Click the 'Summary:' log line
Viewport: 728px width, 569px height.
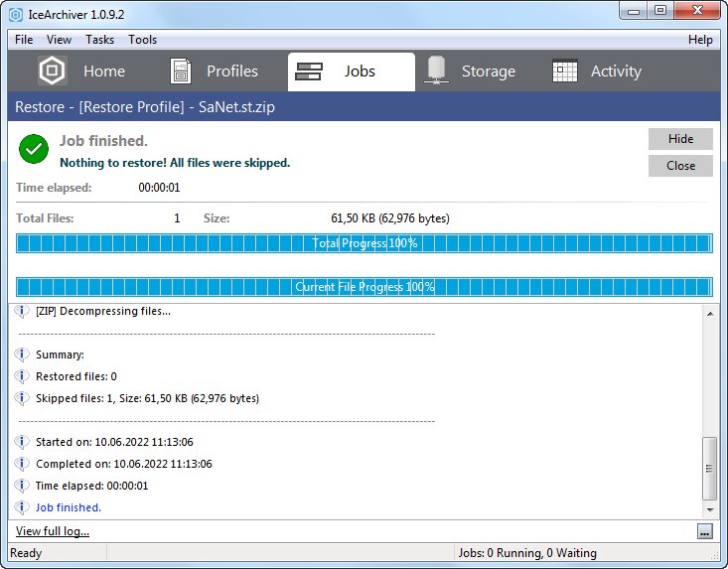[60, 355]
